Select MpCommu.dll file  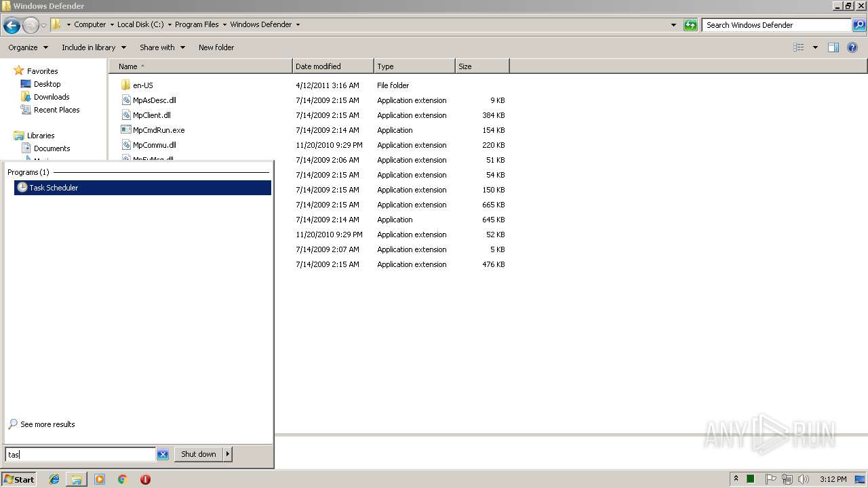(x=154, y=145)
